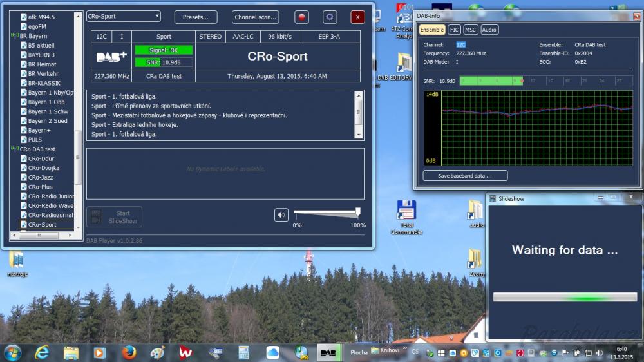Switch to the Audio tab in DAB-Info
The height and width of the screenshot is (362, 644).
coord(489,30)
